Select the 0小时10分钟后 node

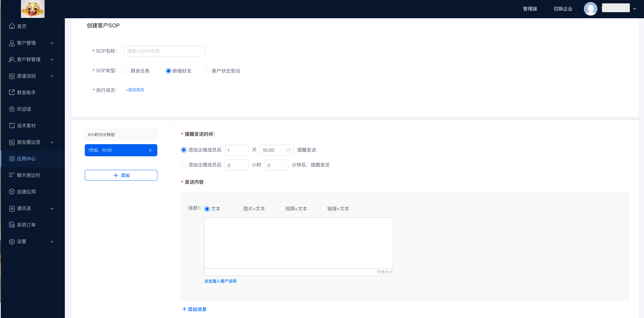pos(121,135)
